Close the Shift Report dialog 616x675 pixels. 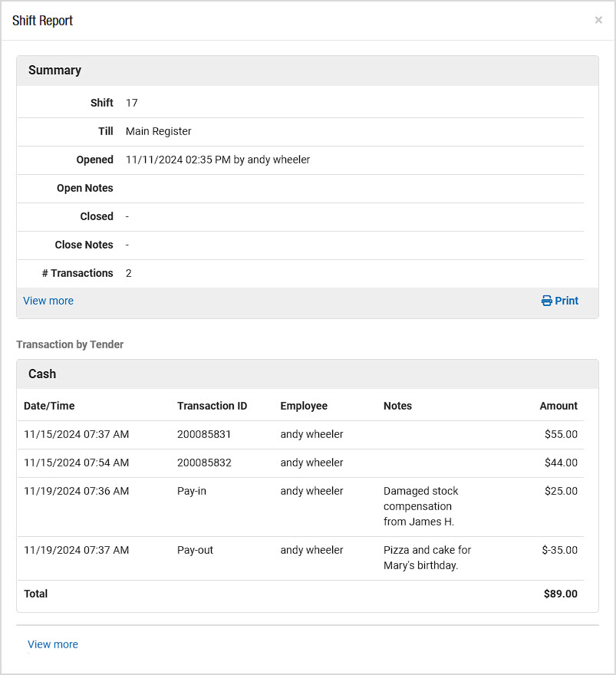click(x=598, y=20)
